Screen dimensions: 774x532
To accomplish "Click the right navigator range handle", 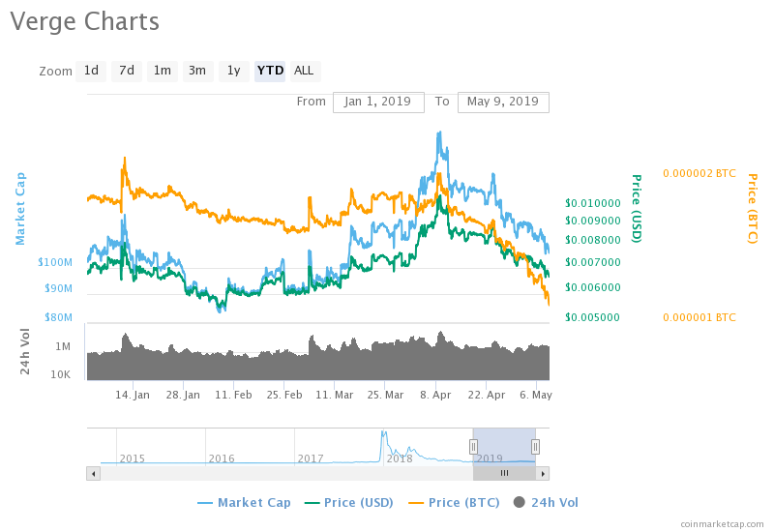I will click(535, 447).
